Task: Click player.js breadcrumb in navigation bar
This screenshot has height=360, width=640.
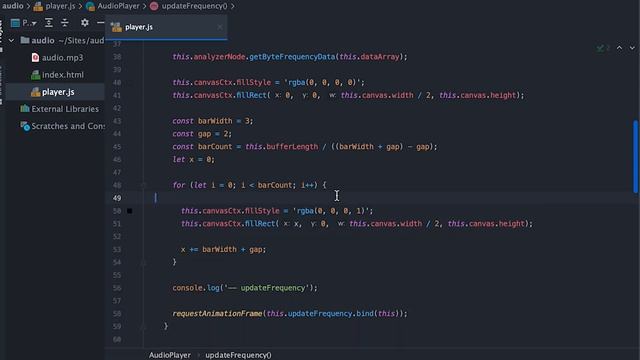Action: coord(55,6)
